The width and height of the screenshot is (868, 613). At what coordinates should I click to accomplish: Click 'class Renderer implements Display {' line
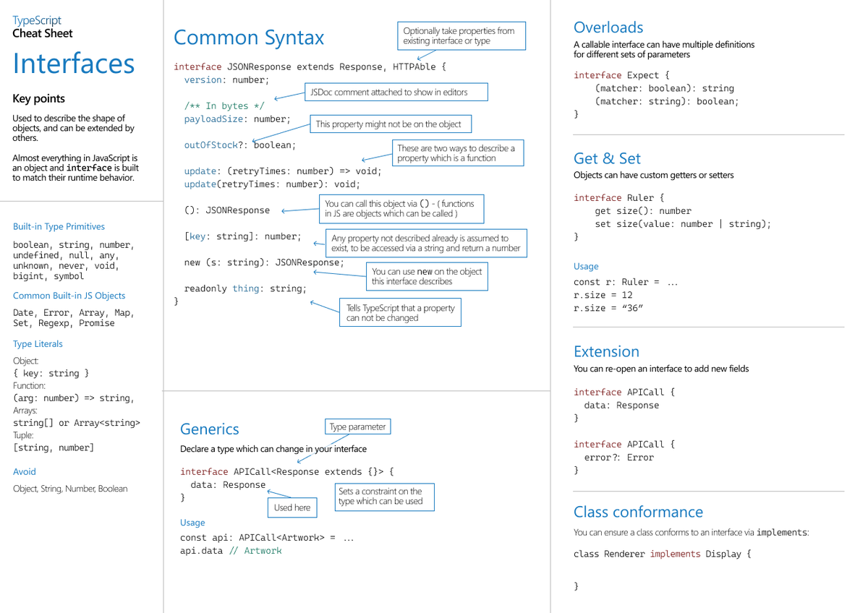662,554
